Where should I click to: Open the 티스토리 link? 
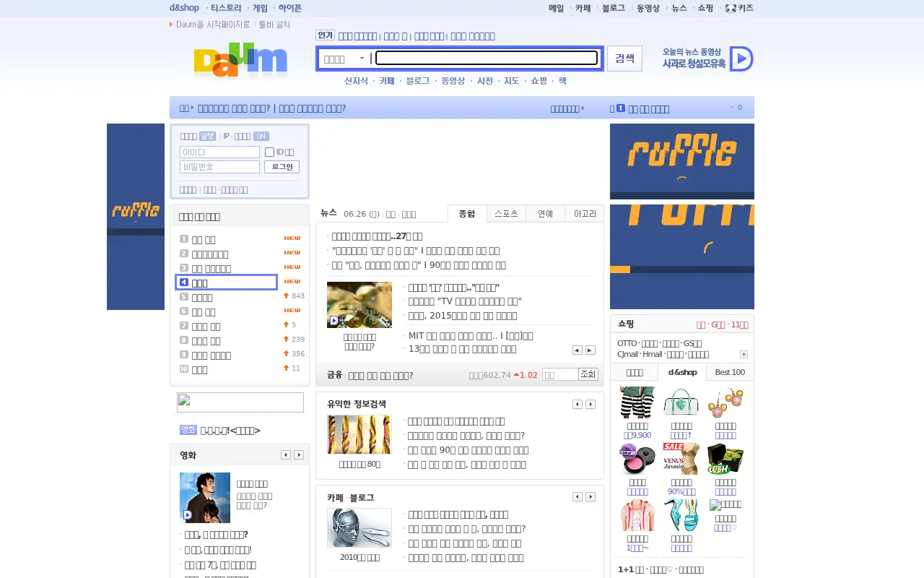tap(226, 8)
